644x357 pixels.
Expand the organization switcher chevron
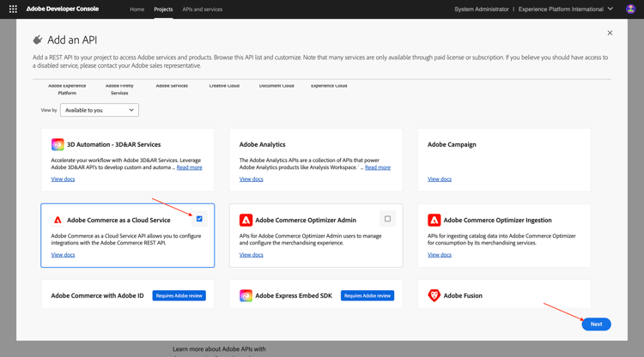click(x=611, y=9)
